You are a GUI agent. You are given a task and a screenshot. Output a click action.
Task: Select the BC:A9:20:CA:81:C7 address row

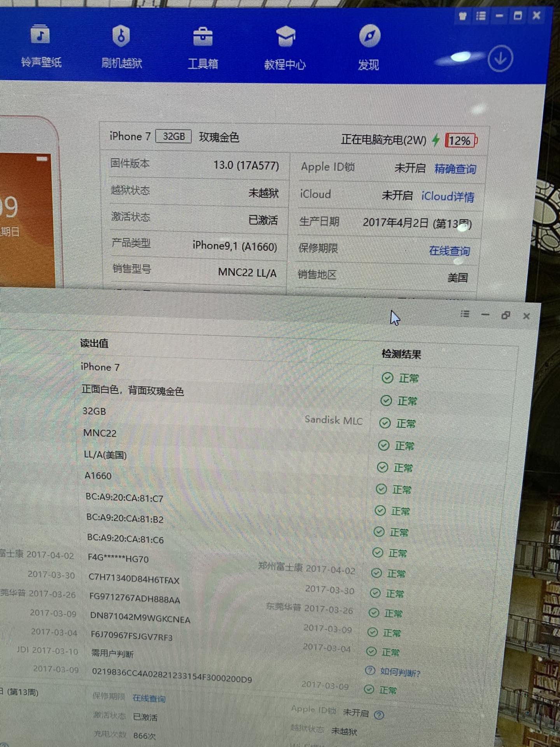[124, 498]
